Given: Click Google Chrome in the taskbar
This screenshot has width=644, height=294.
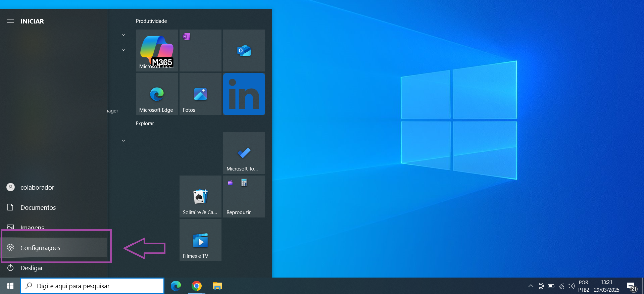Looking at the screenshot, I should 197,286.
